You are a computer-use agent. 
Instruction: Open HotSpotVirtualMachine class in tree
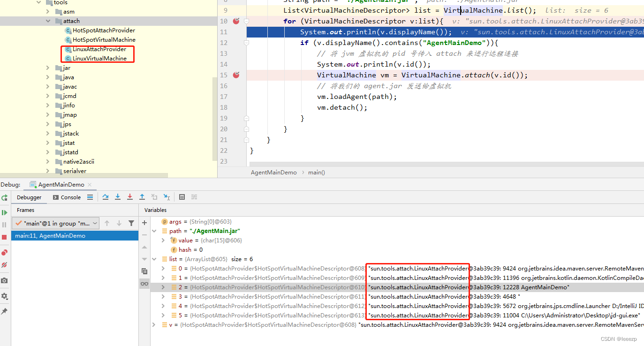click(x=104, y=40)
